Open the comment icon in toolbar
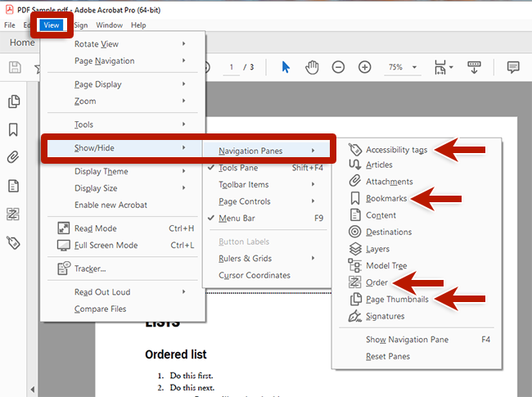 pyautogui.click(x=513, y=67)
